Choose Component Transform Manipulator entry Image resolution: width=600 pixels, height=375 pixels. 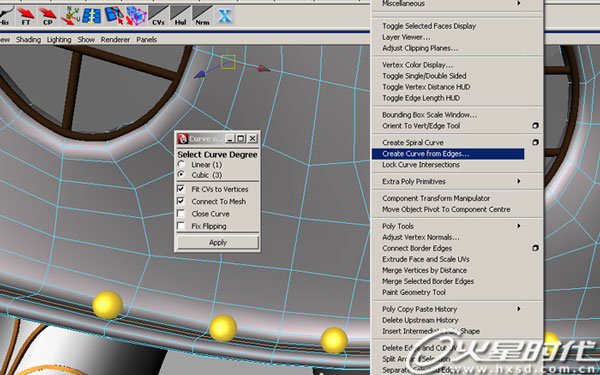click(436, 198)
